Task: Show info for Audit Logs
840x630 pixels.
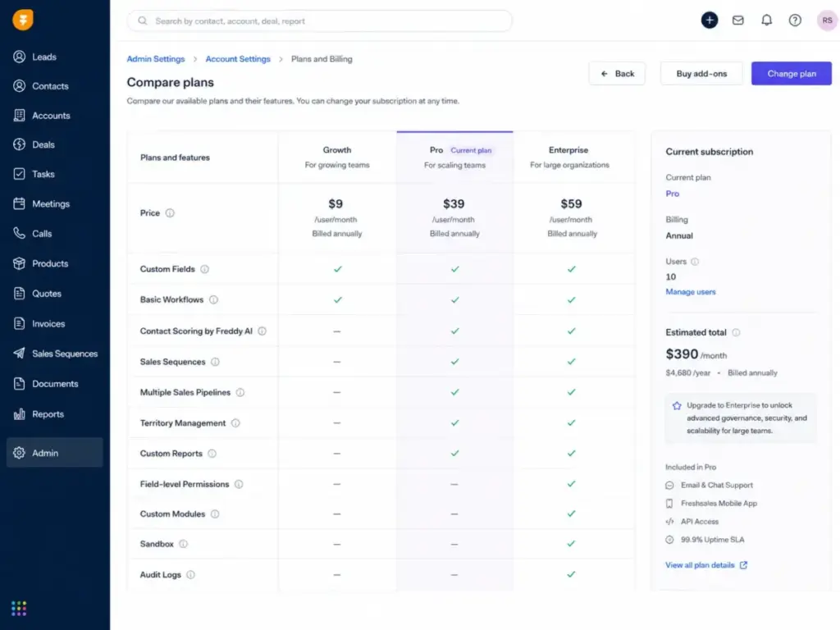Action: (x=190, y=574)
